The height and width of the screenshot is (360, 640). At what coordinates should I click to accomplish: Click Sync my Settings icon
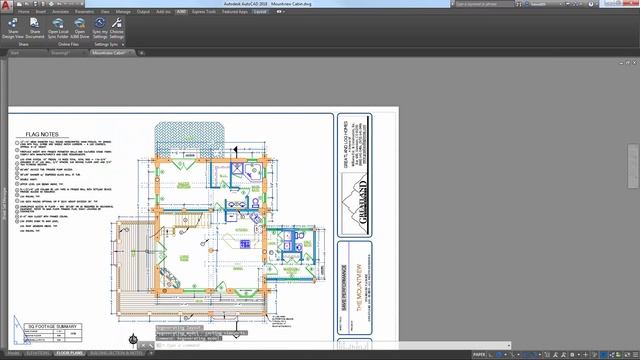point(100,28)
